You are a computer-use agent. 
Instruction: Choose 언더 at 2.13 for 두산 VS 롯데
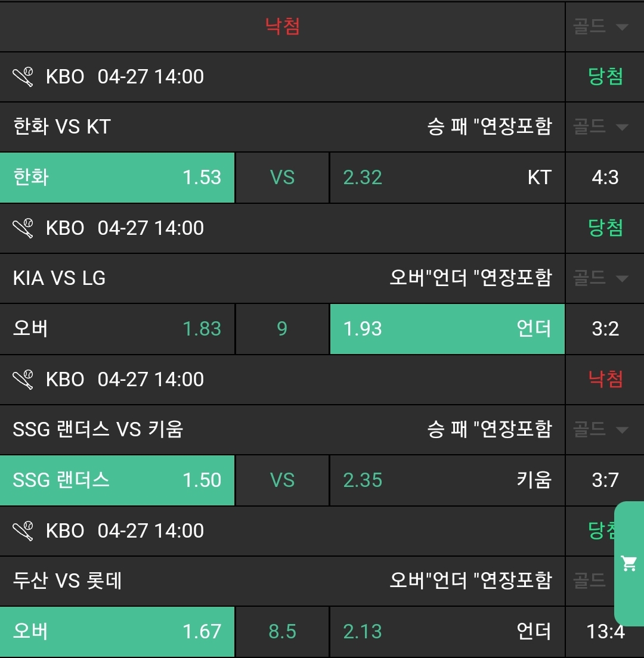[x=447, y=632]
